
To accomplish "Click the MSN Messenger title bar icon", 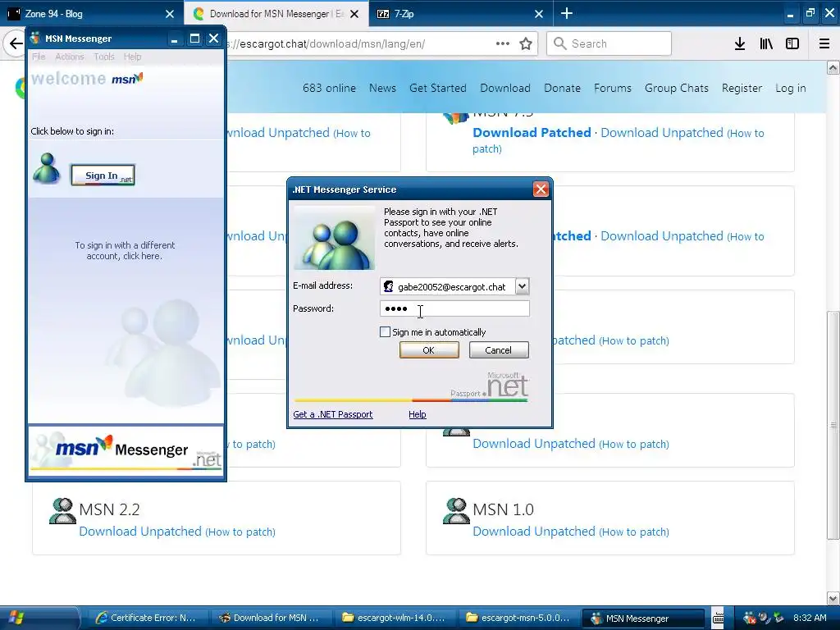I will pyautogui.click(x=35, y=38).
